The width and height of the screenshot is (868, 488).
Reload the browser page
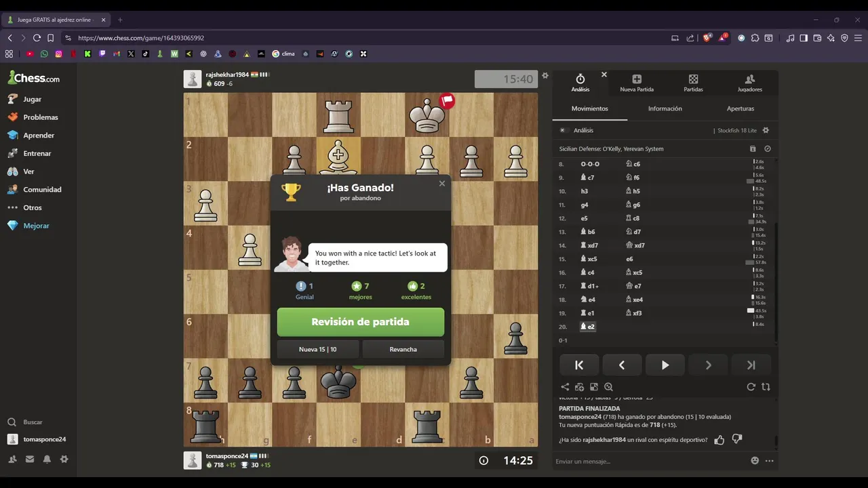(x=37, y=38)
